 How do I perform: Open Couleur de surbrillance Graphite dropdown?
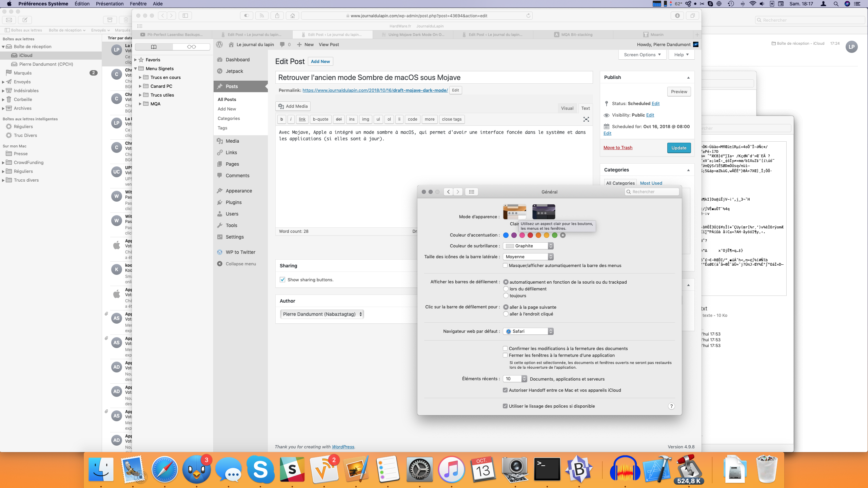[x=528, y=246]
